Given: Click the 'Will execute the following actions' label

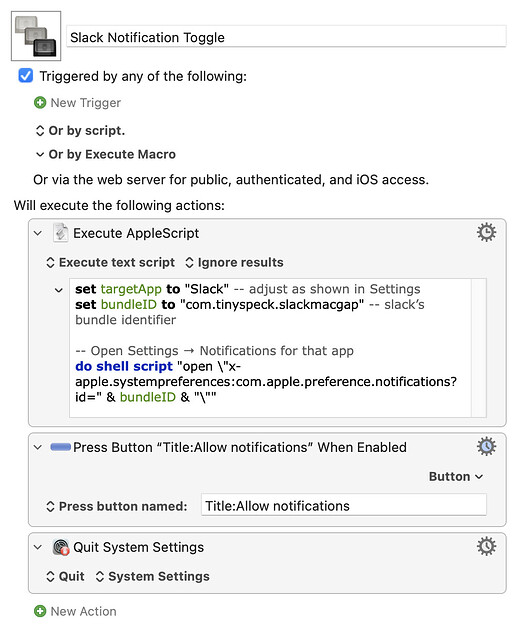Looking at the screenshot, I should (x=119, y=205).
